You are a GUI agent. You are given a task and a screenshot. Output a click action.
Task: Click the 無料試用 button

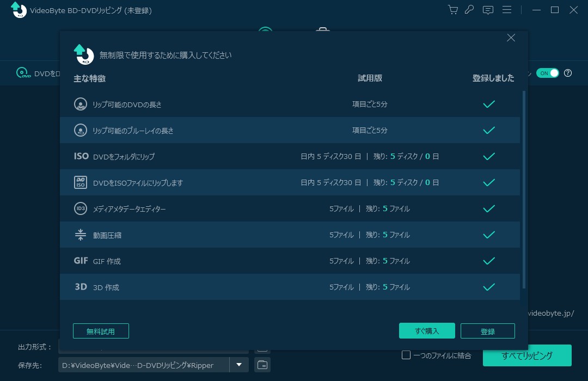(101, 331)
